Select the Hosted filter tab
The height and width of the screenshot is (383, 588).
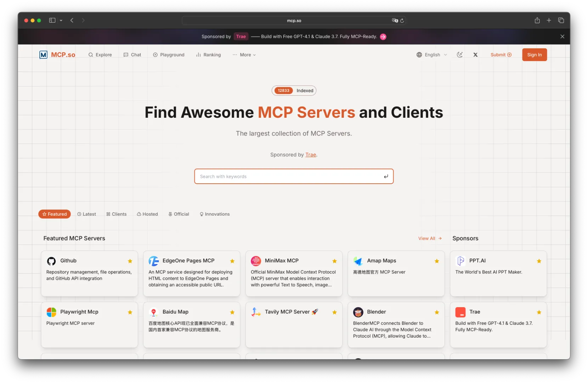pyautogui.click(x=147, y=214)
